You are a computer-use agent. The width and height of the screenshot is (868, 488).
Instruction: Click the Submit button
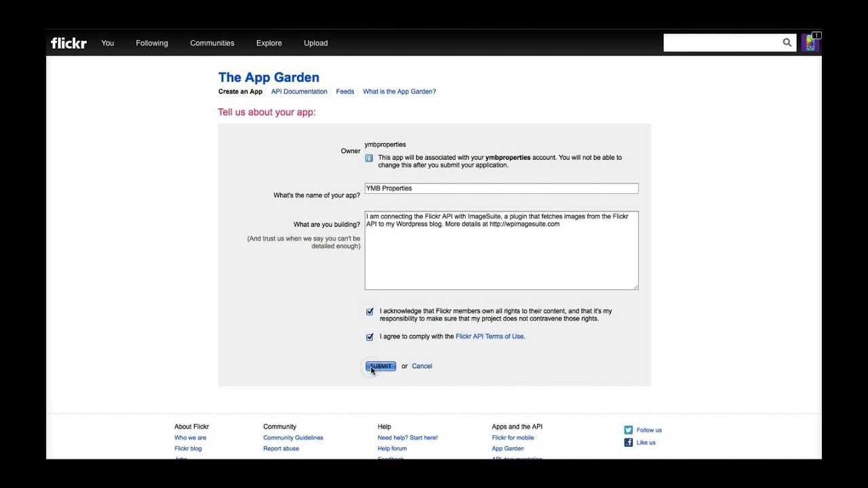coord(380,366)
